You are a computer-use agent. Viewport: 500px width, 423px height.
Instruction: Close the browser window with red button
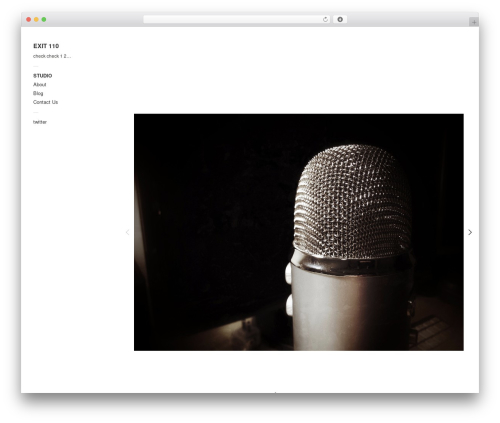(x=29, y=20)
